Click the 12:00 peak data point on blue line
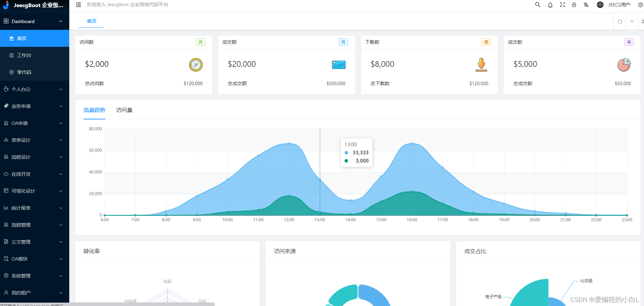Viewport: 644px width, 306px height. click(x=289, y=144)
